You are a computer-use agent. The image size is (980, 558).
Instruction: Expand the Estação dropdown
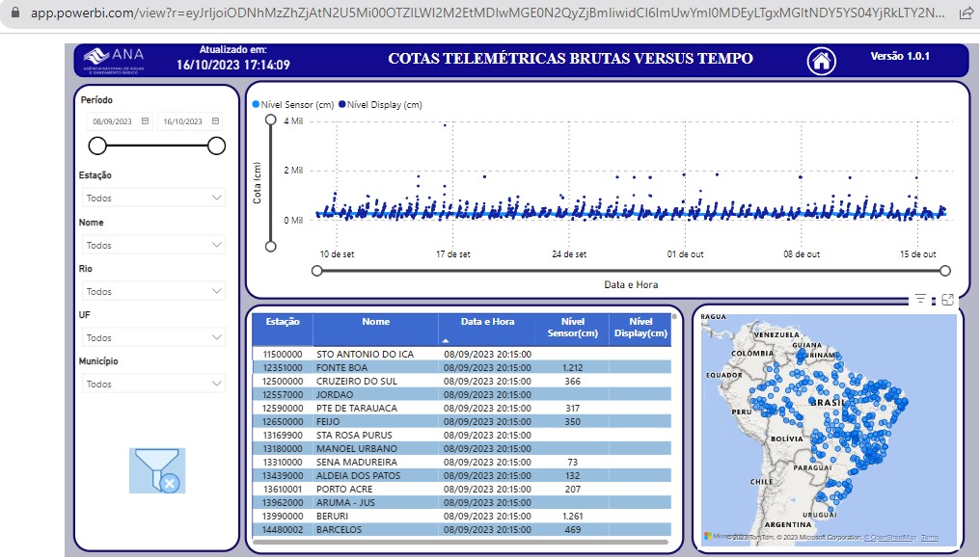[153, 198]
